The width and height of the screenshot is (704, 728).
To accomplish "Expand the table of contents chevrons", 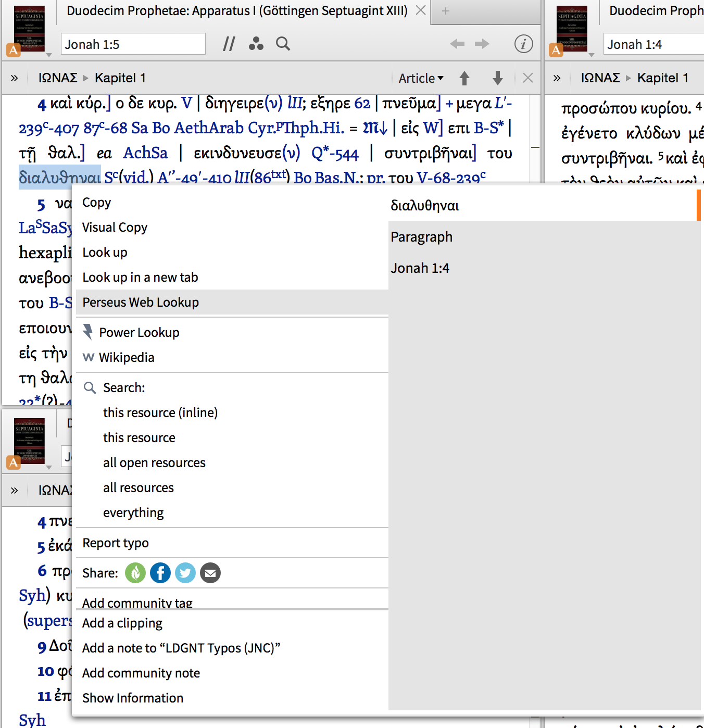I will click(15, 78).
